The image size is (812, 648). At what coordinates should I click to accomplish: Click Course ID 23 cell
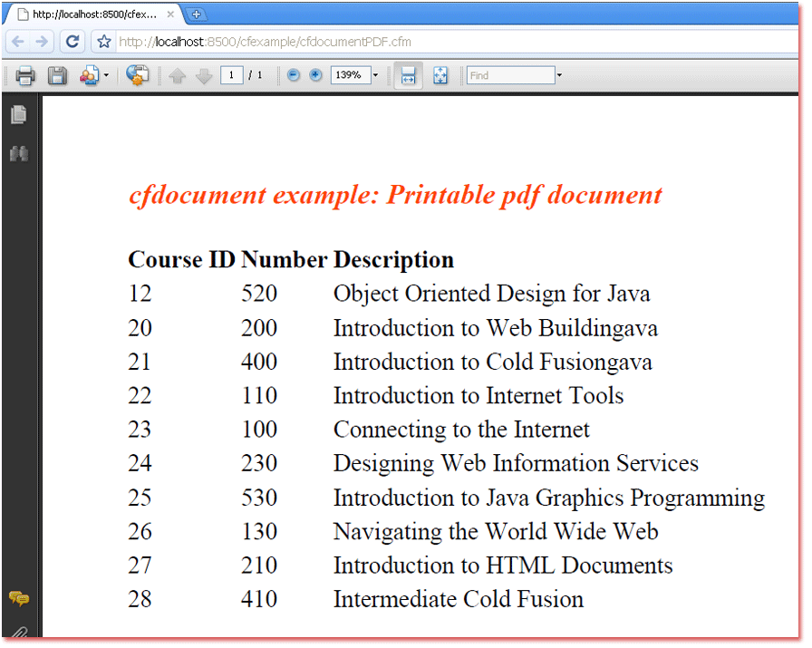tap(140, 430)
